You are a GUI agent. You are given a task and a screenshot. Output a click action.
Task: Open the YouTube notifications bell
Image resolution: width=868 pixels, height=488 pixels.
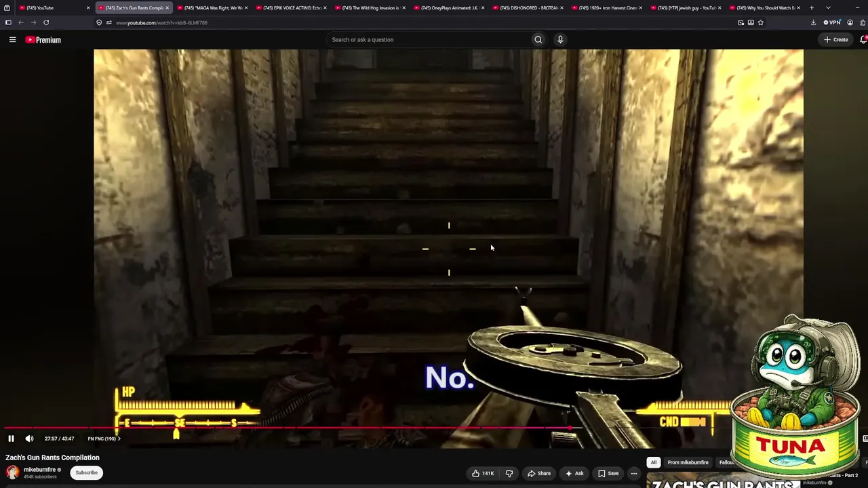click(x=863, y=39)
